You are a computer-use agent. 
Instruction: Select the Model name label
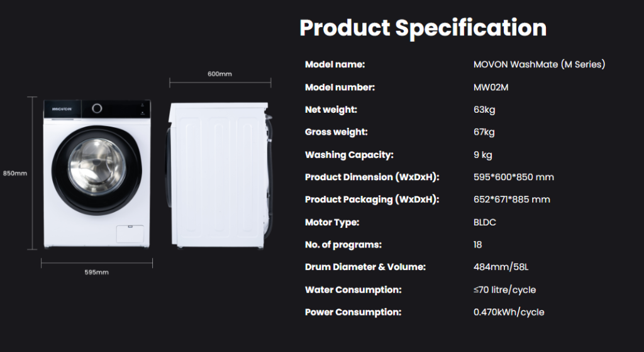pyautogui.click(x=335, y=64)
